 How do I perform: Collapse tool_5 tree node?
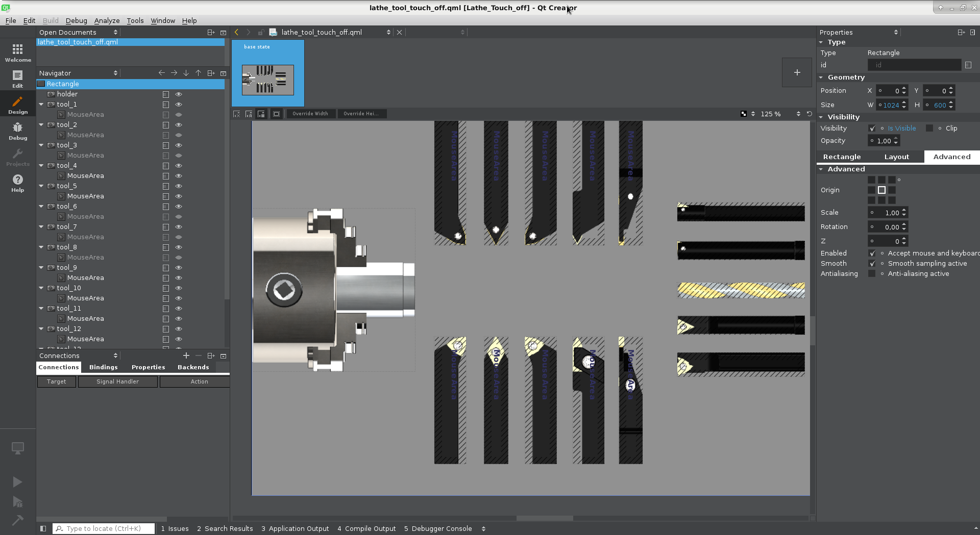[41, 186]
